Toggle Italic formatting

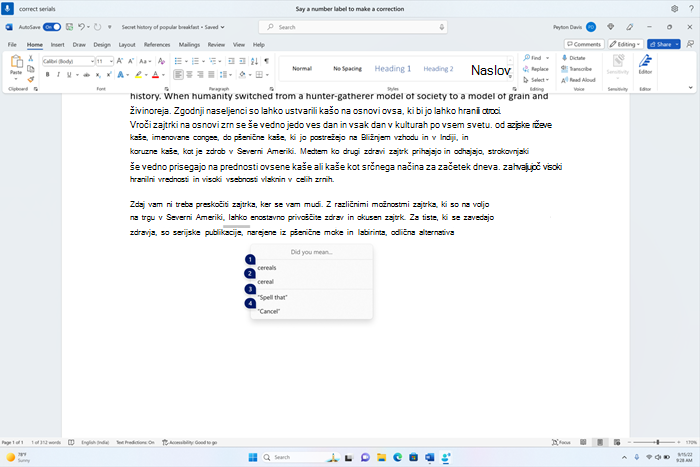click(x=58, y=75)
